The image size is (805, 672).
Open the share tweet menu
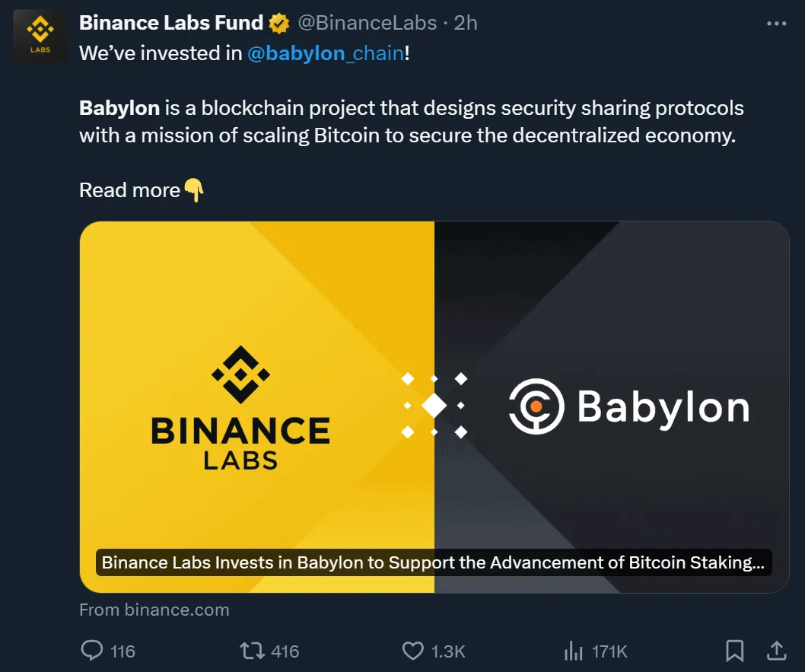776,651
